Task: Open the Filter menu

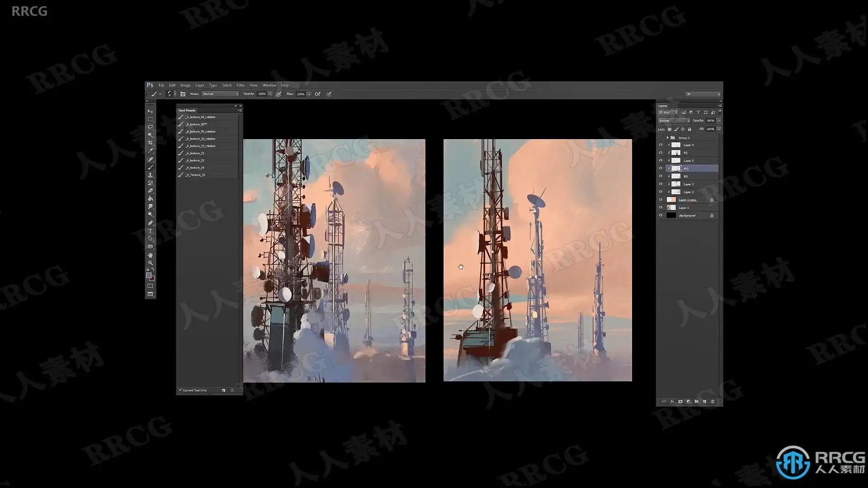Action: click(x=241, y=85)
